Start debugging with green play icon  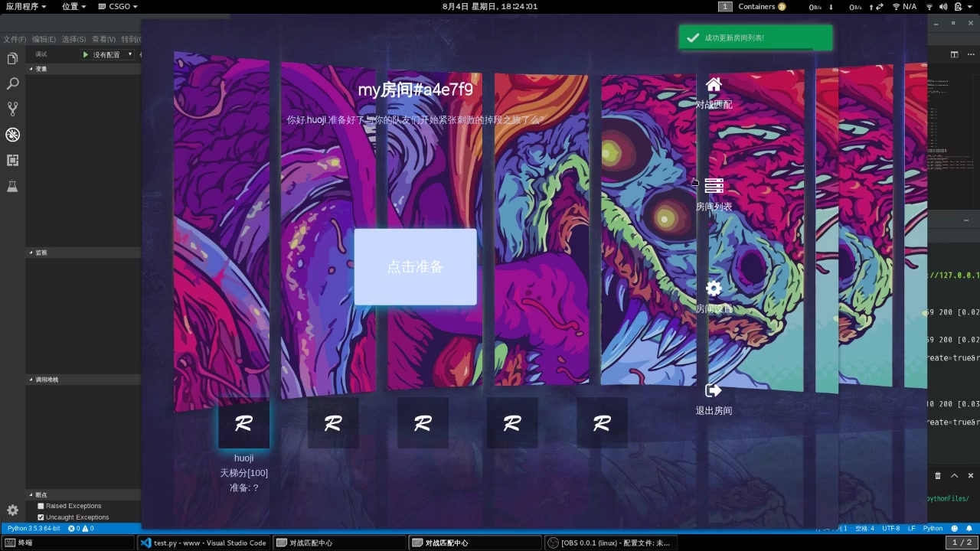coord(85,54)
